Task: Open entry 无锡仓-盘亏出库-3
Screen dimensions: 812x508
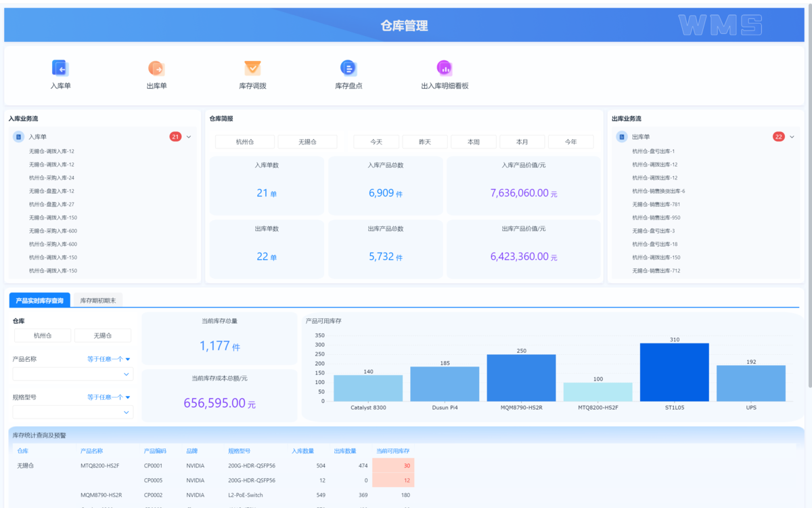Action: (x=653, y=231)
